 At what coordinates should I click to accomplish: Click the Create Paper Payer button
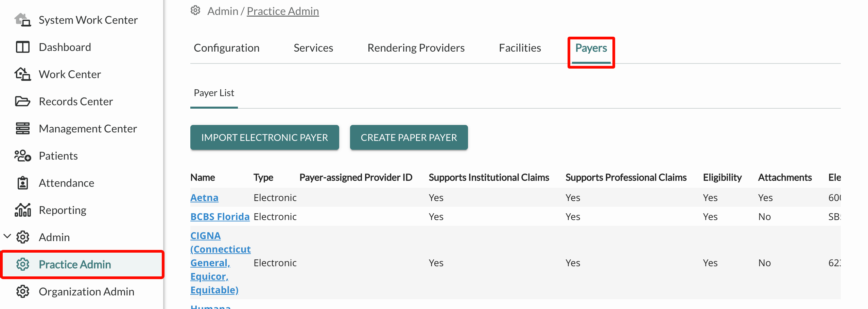click(x=409, y=138)
